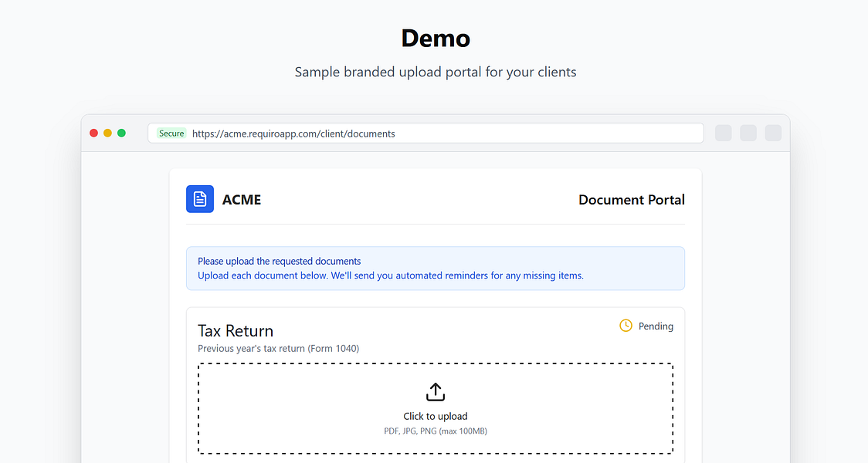Click the green Secure badge
Image resolution: width=868 pixels, height=463 pixels.
[x=171, y=133]
